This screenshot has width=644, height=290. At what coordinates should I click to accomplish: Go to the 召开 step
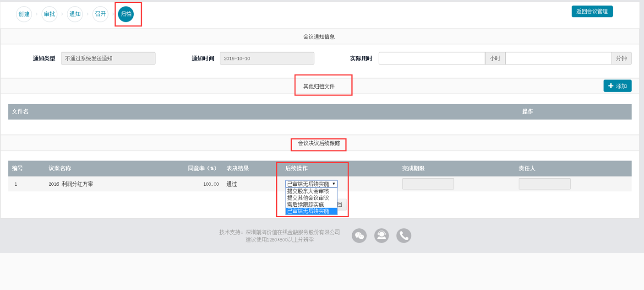coord(101,14)
